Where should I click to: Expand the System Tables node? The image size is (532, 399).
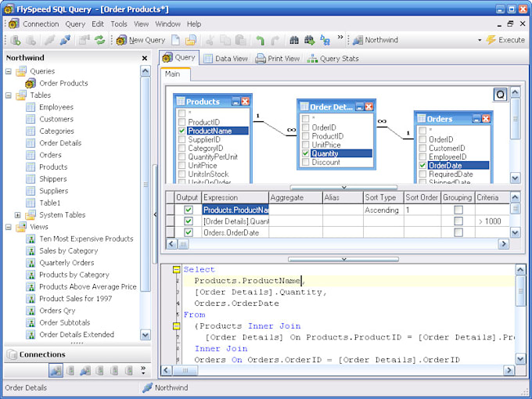tap(18, 215)
